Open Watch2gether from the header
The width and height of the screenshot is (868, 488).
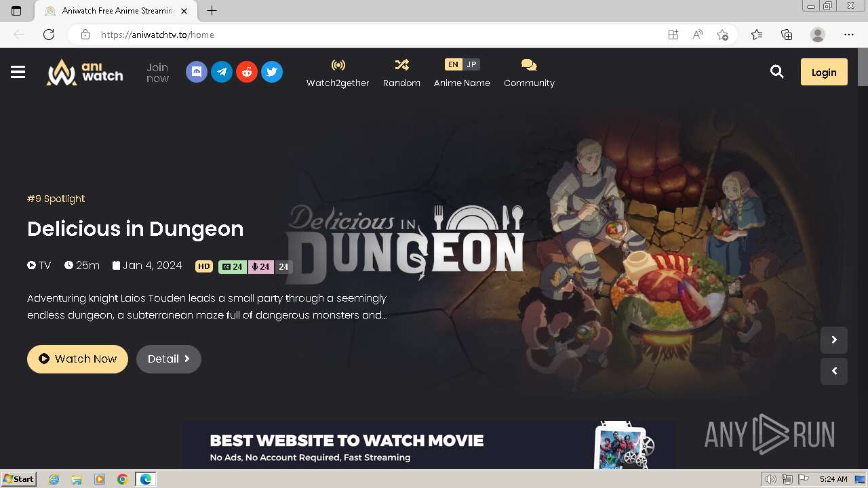(x=338, y=73)
